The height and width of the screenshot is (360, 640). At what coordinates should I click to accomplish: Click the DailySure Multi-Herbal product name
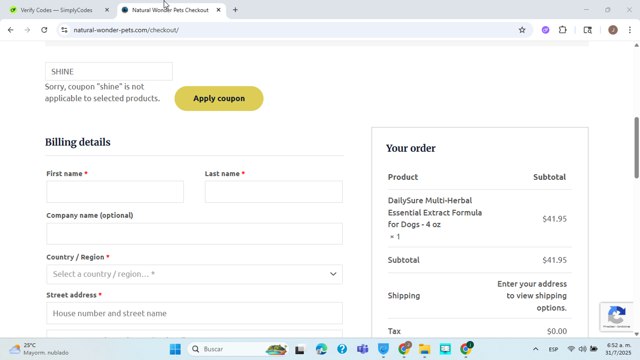tap(435, 212)
